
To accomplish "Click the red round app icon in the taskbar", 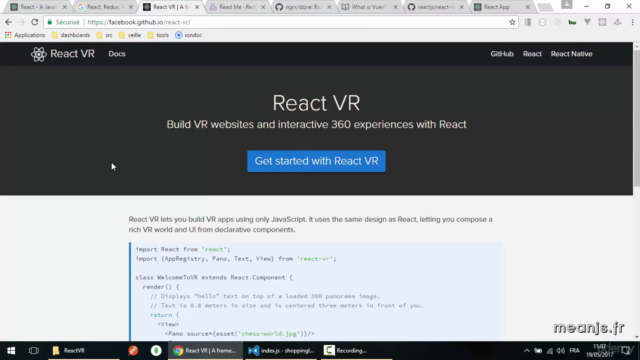I will click(133, 351).
